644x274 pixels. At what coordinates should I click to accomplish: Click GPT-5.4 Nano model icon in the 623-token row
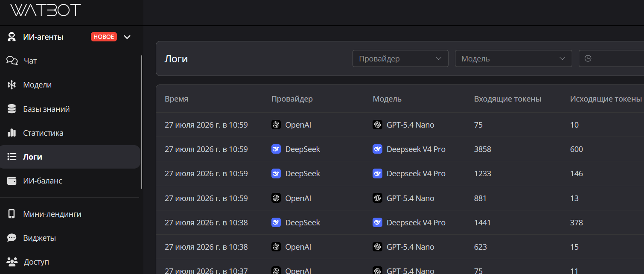point(377,247)
